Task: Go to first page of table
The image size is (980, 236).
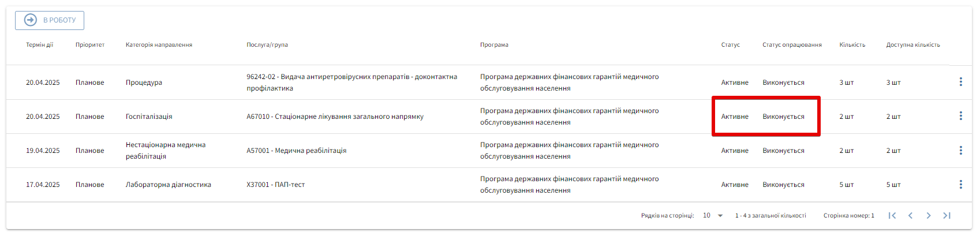Action: coord(892,215)
